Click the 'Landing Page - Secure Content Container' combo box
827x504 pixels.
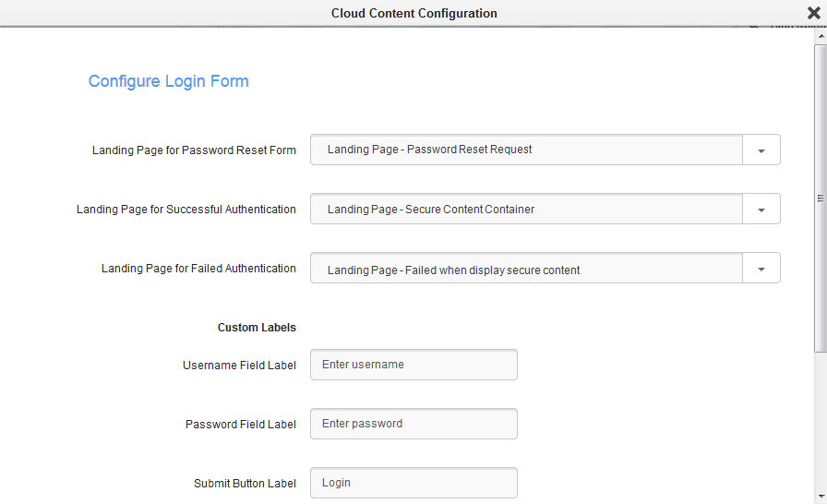(x=526, y=210)
